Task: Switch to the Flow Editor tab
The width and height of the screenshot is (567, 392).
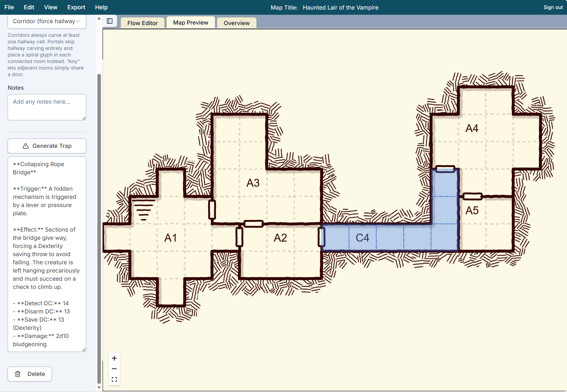Action: (142, 23)
